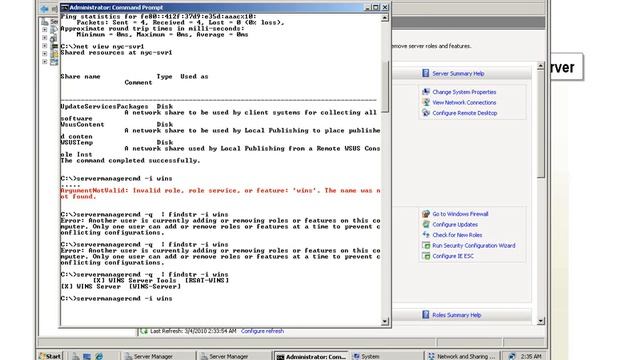Click the WsusContent share name

[82, 124]
